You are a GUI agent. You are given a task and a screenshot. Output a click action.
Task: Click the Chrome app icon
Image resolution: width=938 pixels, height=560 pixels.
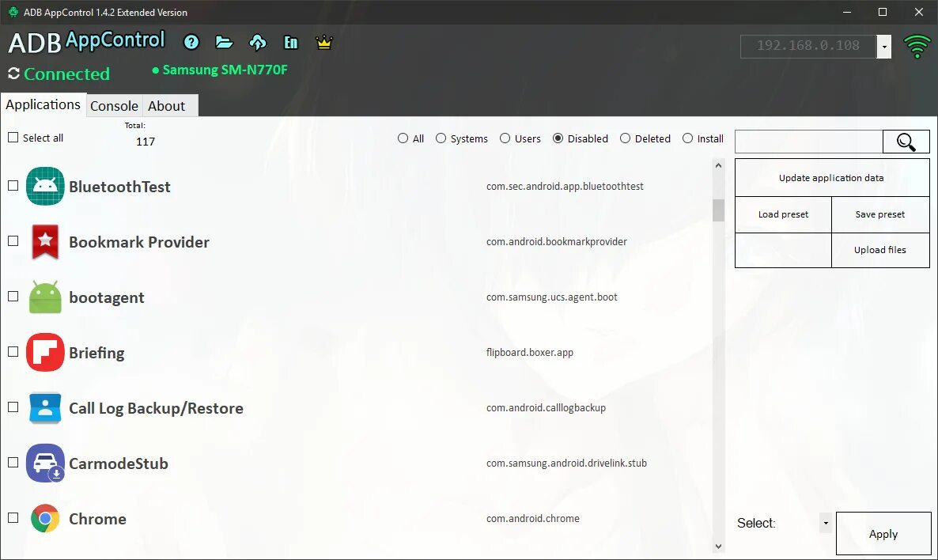coord(45,519)
